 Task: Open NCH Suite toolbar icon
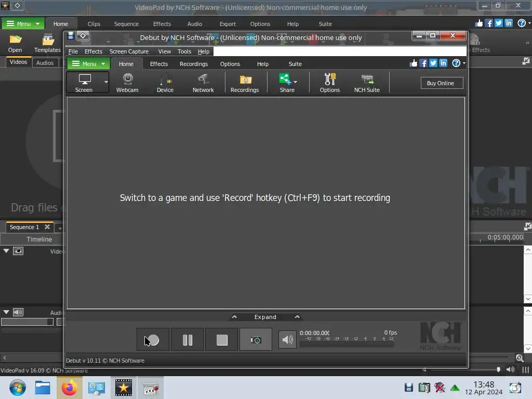point(367,83)
